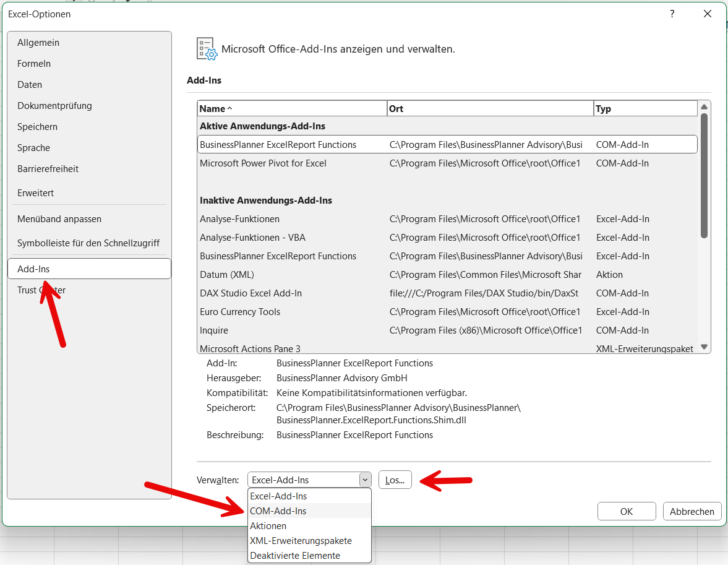The image size is (728, 565).
Task: Click the Help question mark icon
Action: coord(672,14)
